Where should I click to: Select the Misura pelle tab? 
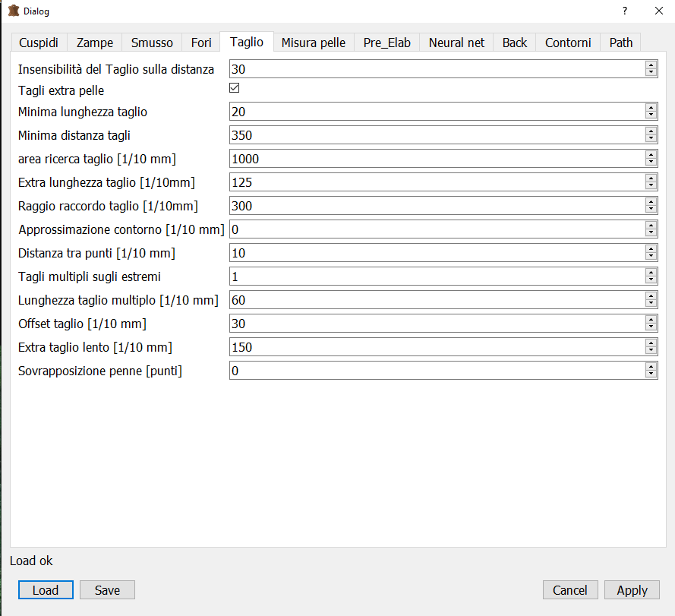[313, 43]
